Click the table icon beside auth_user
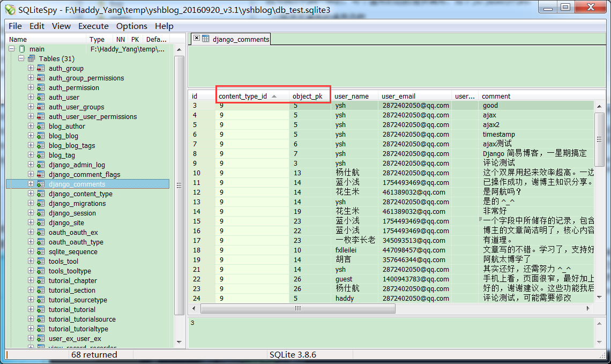 [41, 98]
